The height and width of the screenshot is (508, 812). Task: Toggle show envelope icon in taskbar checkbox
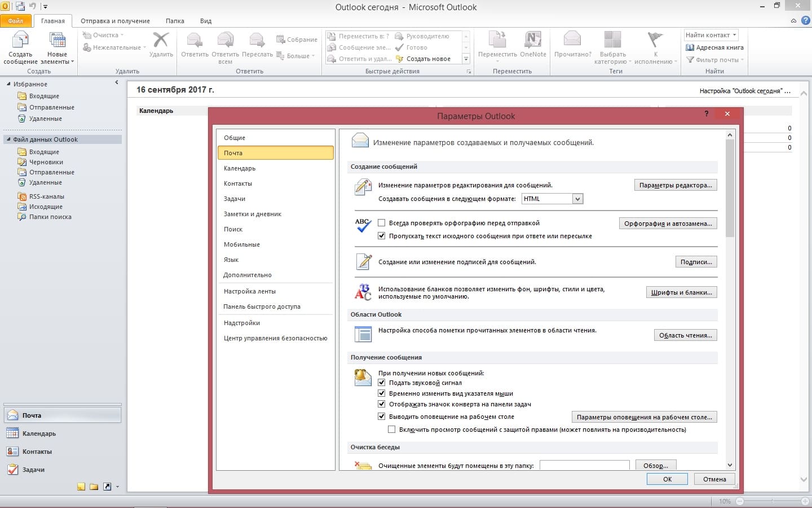tap(382, 404)
